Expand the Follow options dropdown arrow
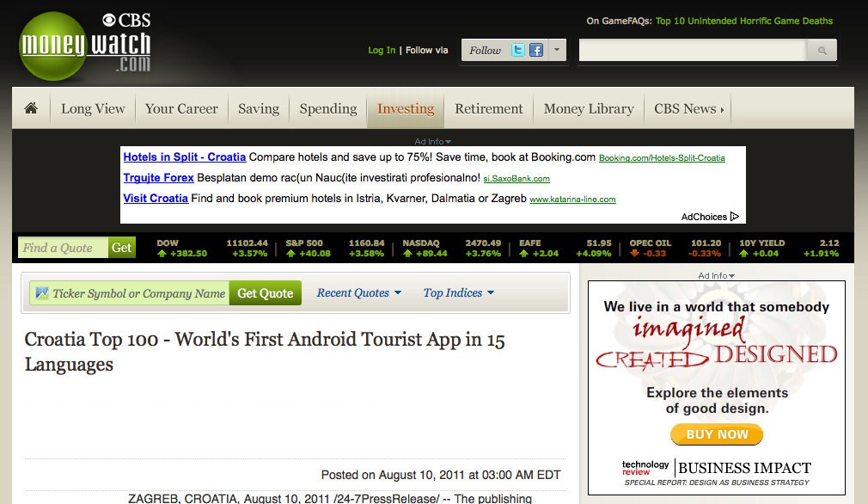This screenshot has height=504, width=868. (x=557, y=50)
